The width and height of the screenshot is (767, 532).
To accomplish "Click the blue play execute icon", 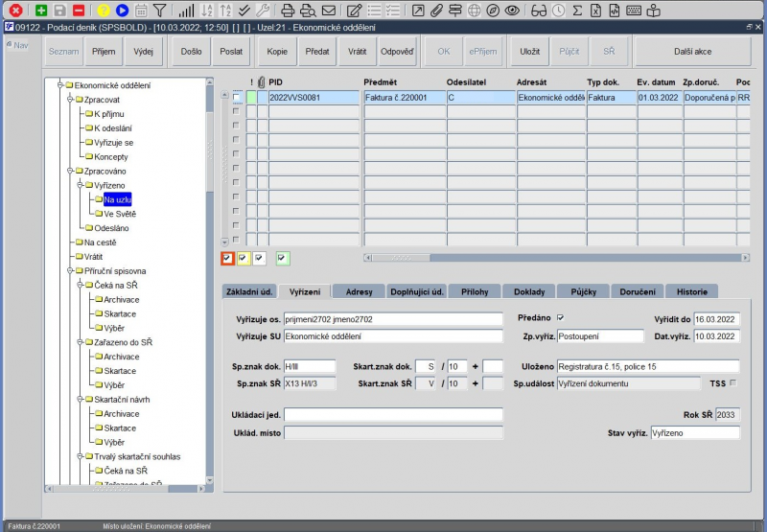I will tap(122, 10).
